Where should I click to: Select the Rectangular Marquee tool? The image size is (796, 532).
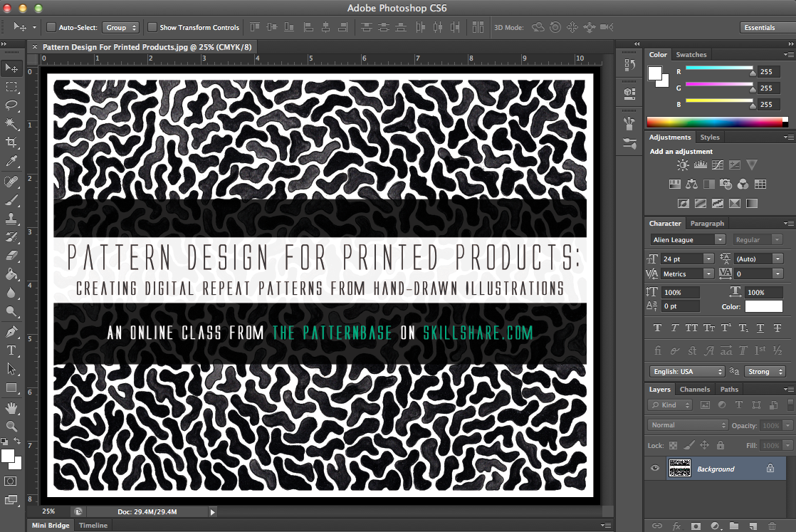(x=11, y=87)
